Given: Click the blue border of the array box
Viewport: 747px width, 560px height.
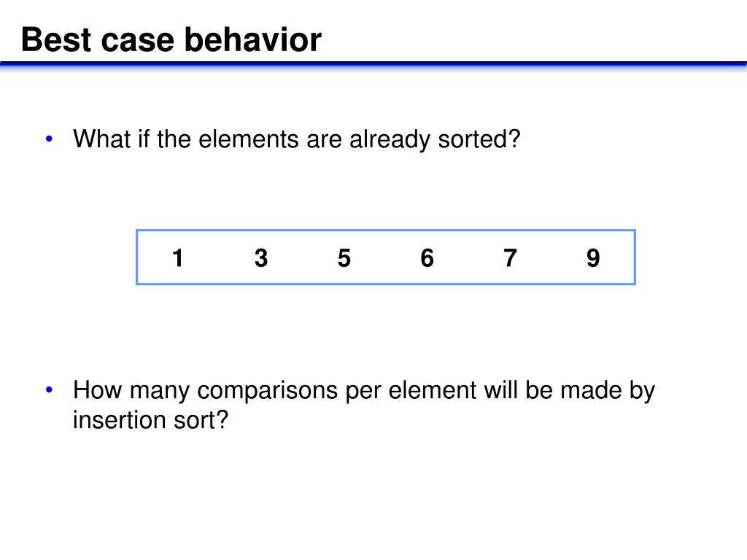Looking at the screenshot, I should (x=386, y=230).
